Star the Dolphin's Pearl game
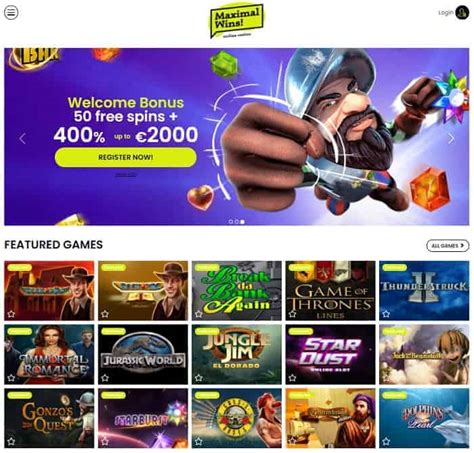This screenshot has height=453, width=474. 386,442
